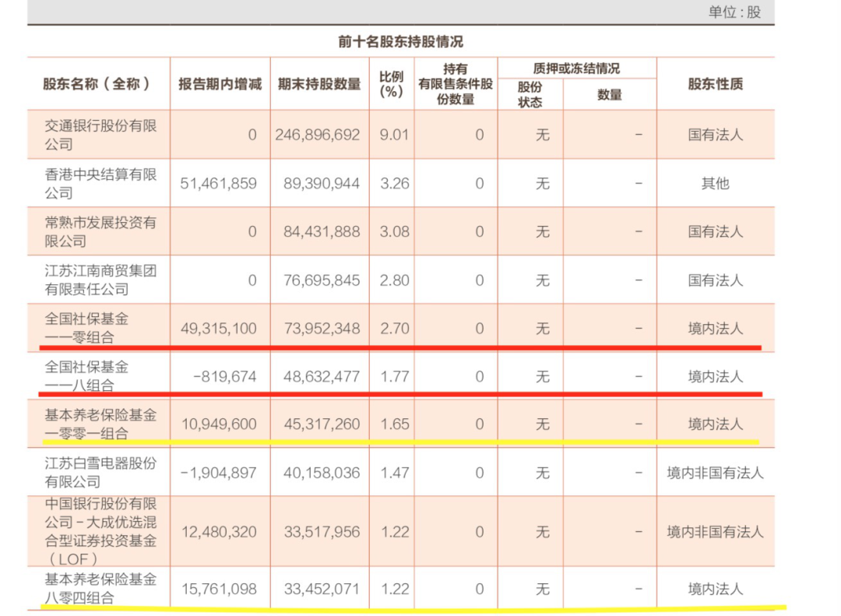Click holding value 76,695,845
The height and width of the screenshot is (616, 841).
(x=322, y=280)
